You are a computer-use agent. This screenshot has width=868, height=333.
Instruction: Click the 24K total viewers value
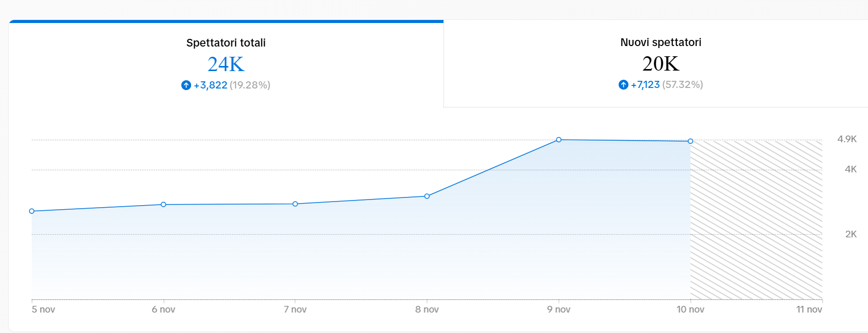(x=226, y=64)
